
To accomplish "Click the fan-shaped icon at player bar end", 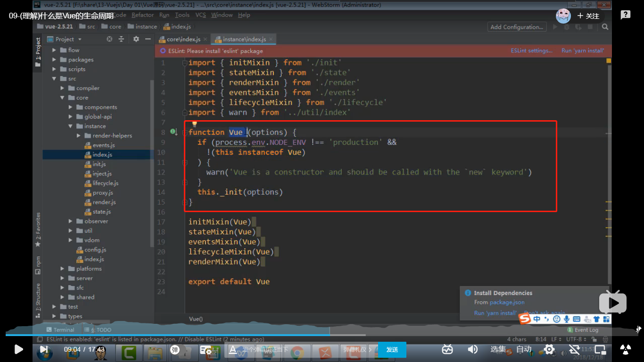I will pyautogui.click(x=626, y=349).
